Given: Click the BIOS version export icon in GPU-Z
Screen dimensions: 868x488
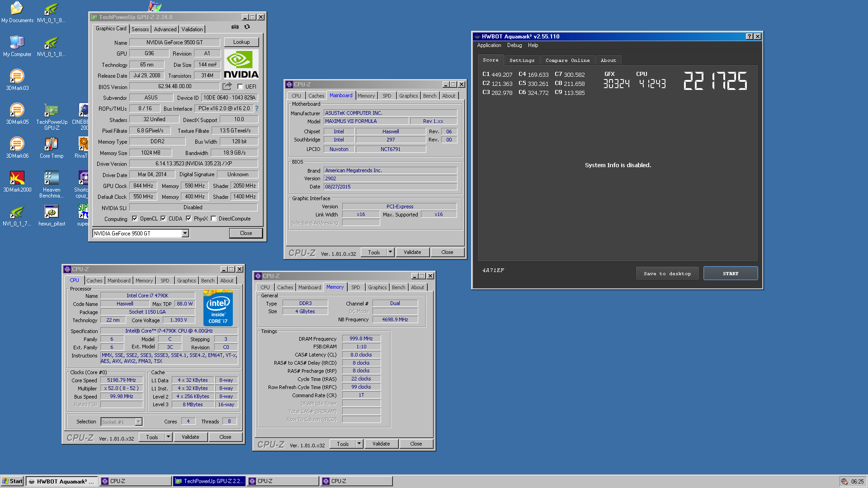Looking at the screenshot, I should point(227,86).
